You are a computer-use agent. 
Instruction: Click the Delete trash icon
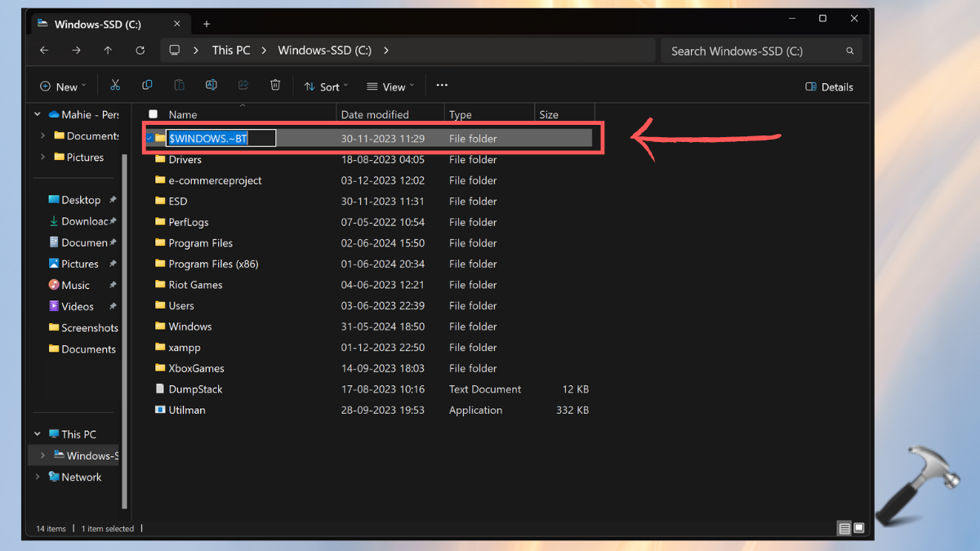click(x=275, y=86)
